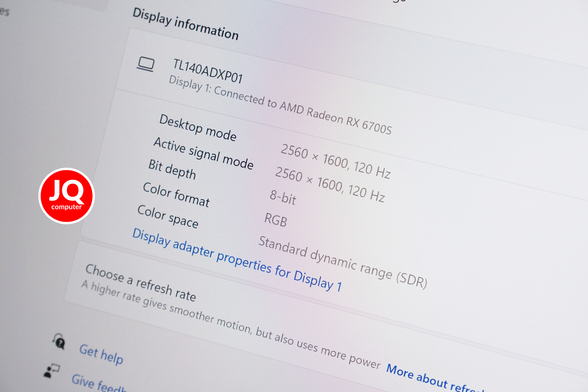Open Display adapter properties for Display 1
Viewport: 588px width, 392px height.
[x=237, y=260]
